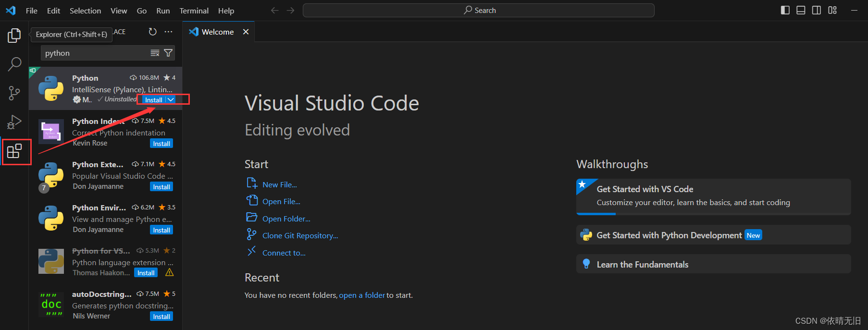Image resolution: width=868 pixels, height=330 pixels.
Task: Click the Python extension title text
Action: click(x=85, y=78)
